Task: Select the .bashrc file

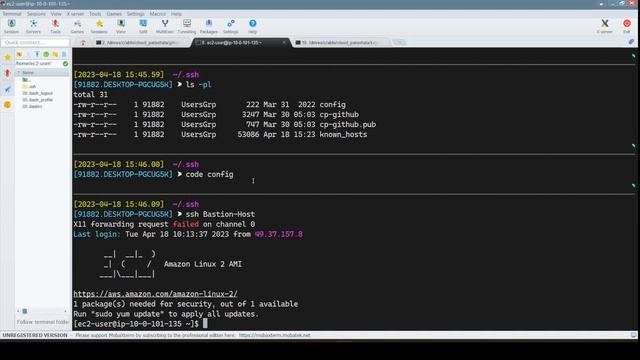Action: pyautogui.click(x=33, y=106)
